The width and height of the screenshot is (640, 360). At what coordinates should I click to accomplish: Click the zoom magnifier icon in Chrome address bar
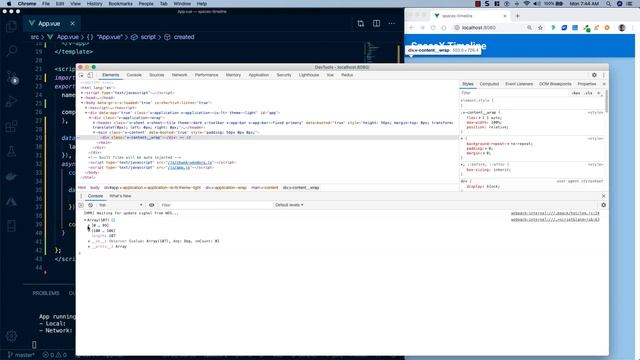pos(529,28)
